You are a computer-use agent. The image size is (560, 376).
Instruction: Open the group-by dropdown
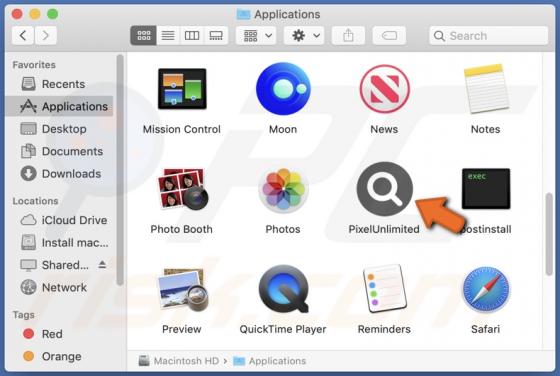click(x=256, y=35)
